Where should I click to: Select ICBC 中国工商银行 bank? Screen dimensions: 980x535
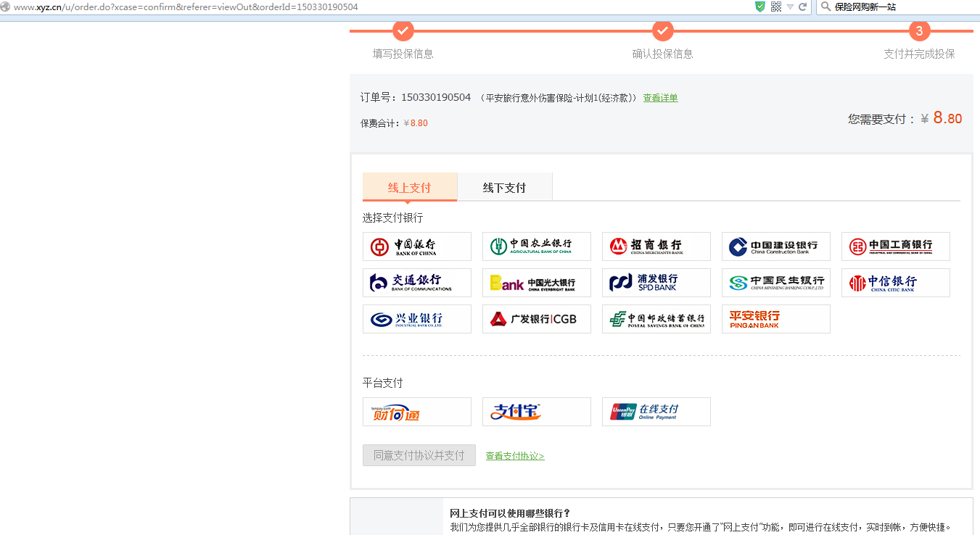(x=896, y=246)
